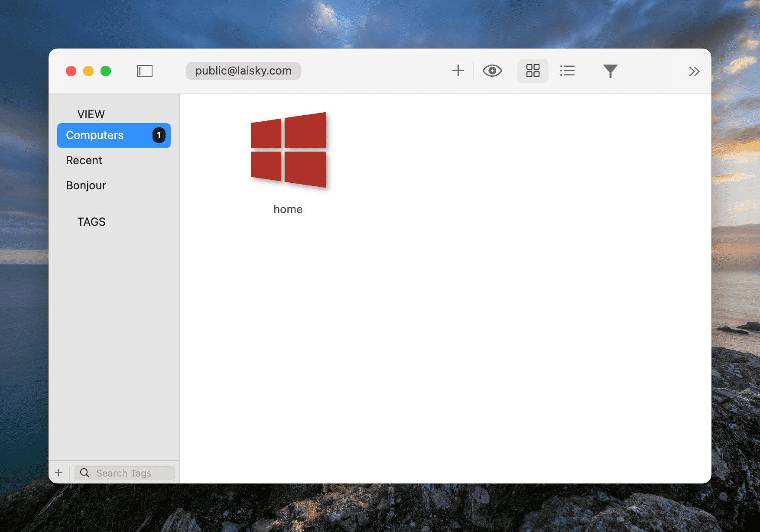760x532 pixels.
Task: Click the add connection plus icon
Action: point(458,71)
